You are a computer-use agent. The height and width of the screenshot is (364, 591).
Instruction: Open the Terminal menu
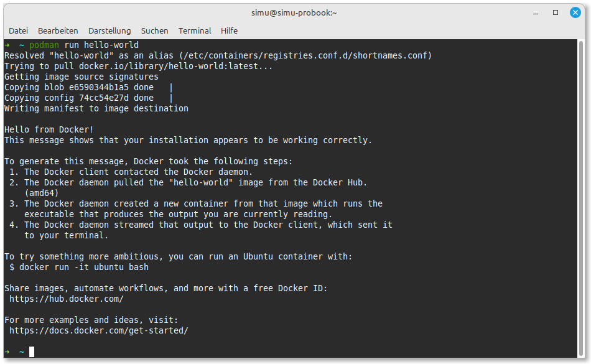pyautogui.click(x=195, y=30)
